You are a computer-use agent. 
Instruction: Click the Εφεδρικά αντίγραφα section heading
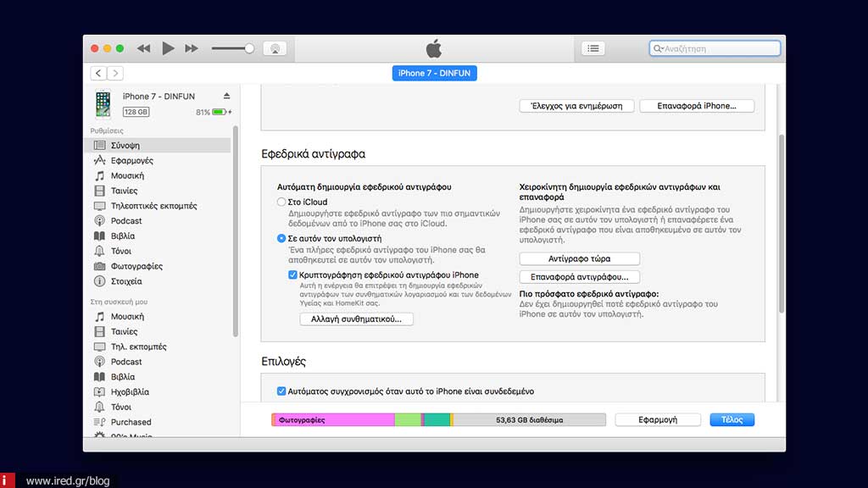pyautogui.click(x=314, y=154)
